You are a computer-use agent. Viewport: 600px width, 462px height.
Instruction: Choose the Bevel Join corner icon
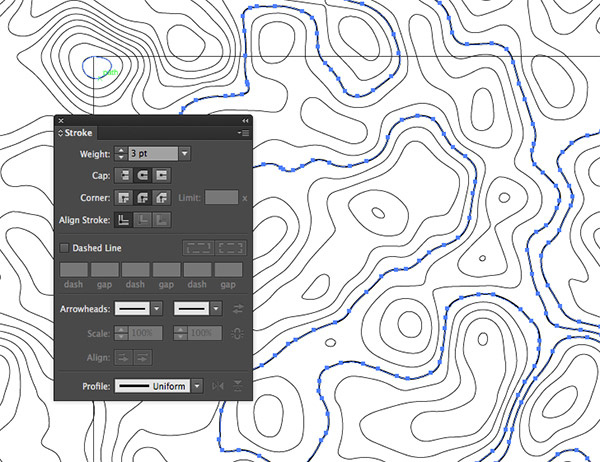(161, 197)
